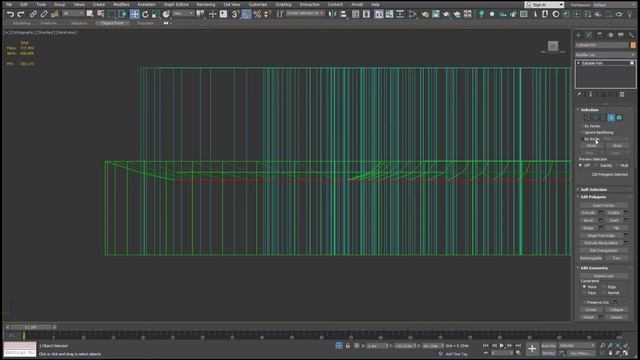Collapse the Edit Geometry rollout

[x=594, y=268]
